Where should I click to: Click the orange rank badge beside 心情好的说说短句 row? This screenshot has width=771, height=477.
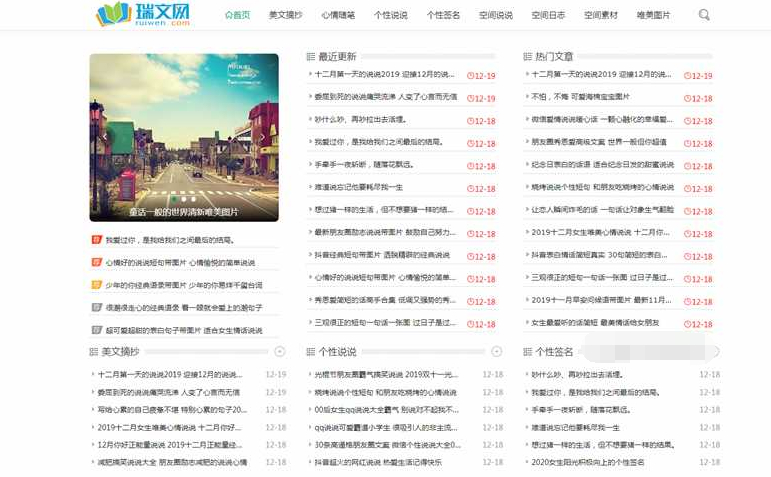[97, 263]
